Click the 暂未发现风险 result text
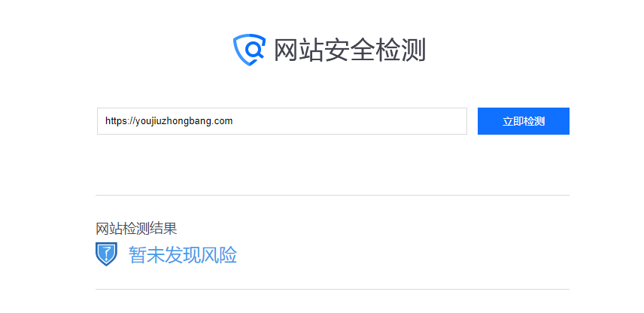644x313 pixels. coord(183,255)
